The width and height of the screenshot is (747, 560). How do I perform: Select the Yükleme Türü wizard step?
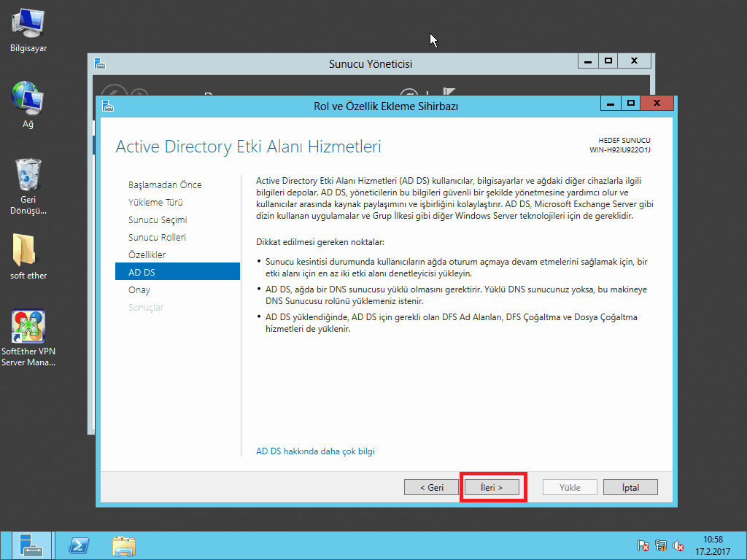(155, 203)
